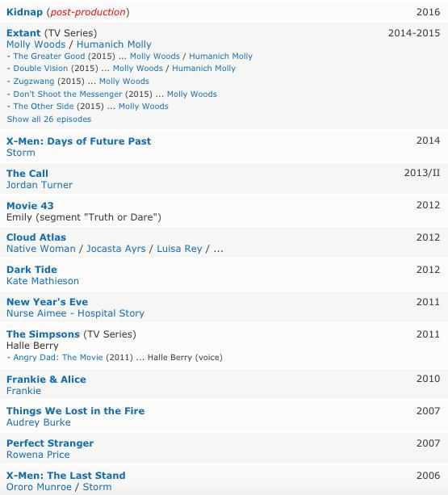The height and width of the screenshot is (495, 448).
Task: View the Luisa Rey character link
Action: click(x=179, y=249)
